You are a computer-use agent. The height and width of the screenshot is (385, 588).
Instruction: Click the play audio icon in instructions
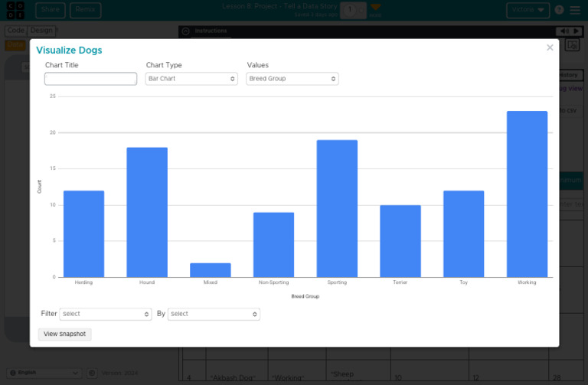point(576,31)
